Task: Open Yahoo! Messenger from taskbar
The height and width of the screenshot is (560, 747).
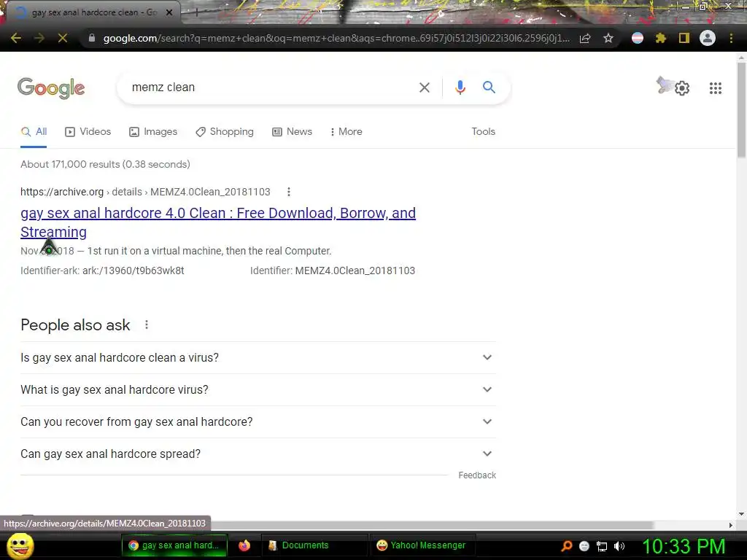Action: coord(421,545)
